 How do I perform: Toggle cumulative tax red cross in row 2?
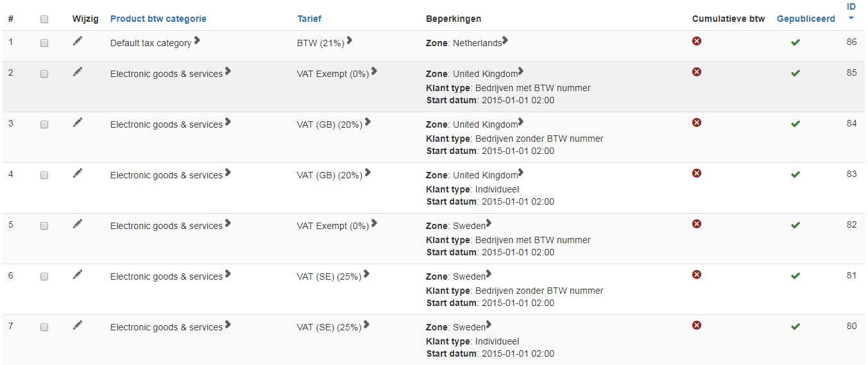(x=697, y=72)
